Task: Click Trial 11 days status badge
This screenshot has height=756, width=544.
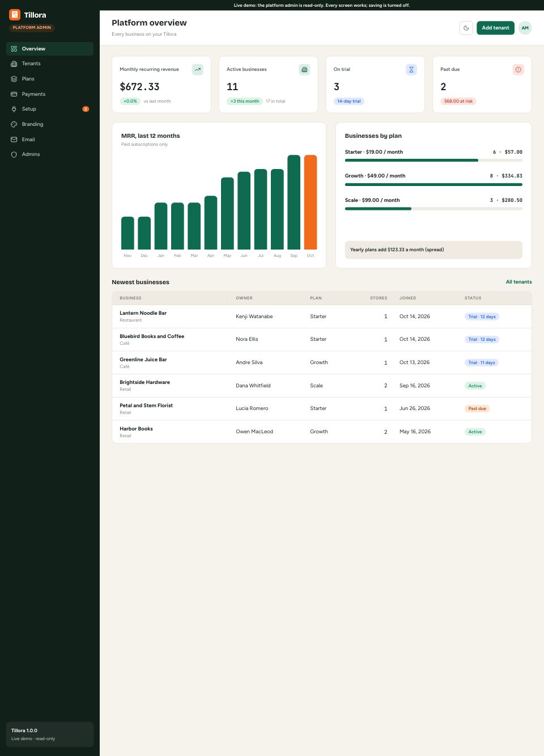Action: pyautogui.click(x=482, y=362)
